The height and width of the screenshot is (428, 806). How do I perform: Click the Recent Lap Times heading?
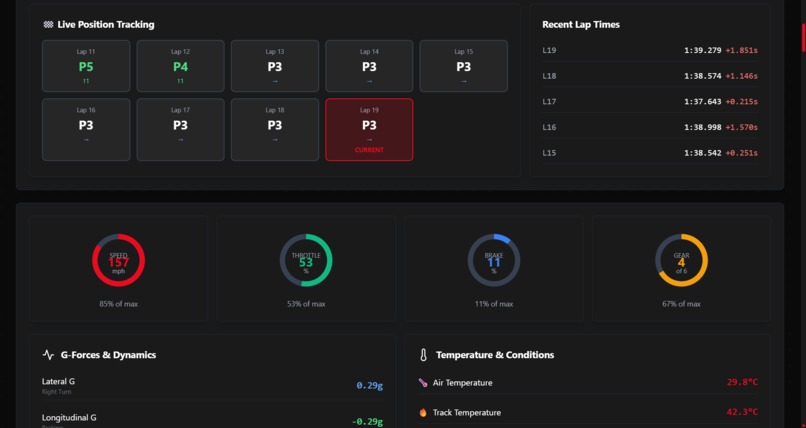tap(581, 25)
